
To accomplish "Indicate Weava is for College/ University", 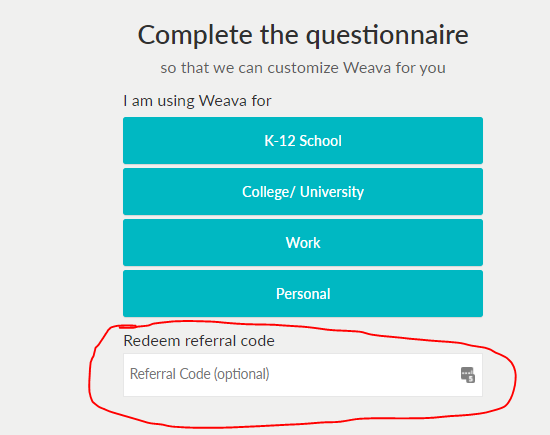I will pos(303,192).
